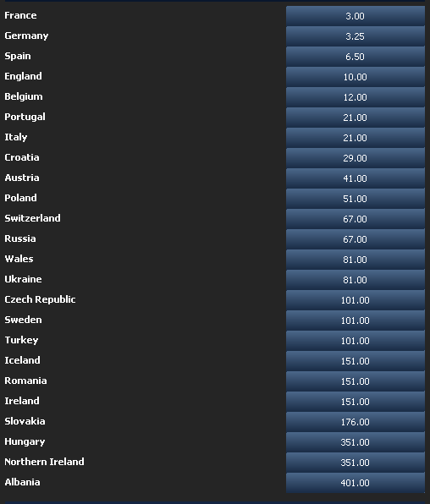430x504 pixels.
Task: Click Belgium 12.00 odds button
Action: 356,97
